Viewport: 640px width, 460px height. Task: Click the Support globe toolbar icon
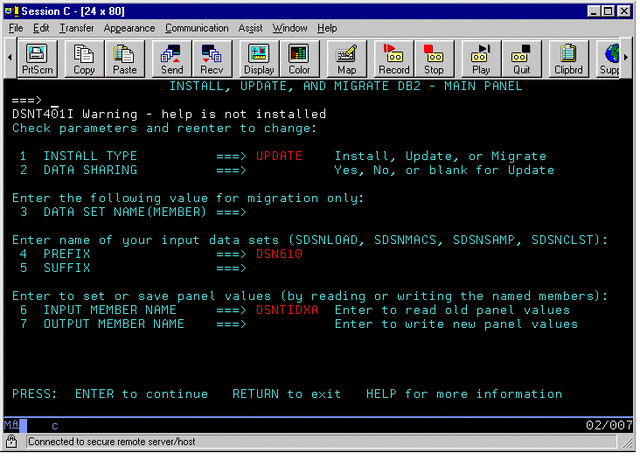click(609, 59)
